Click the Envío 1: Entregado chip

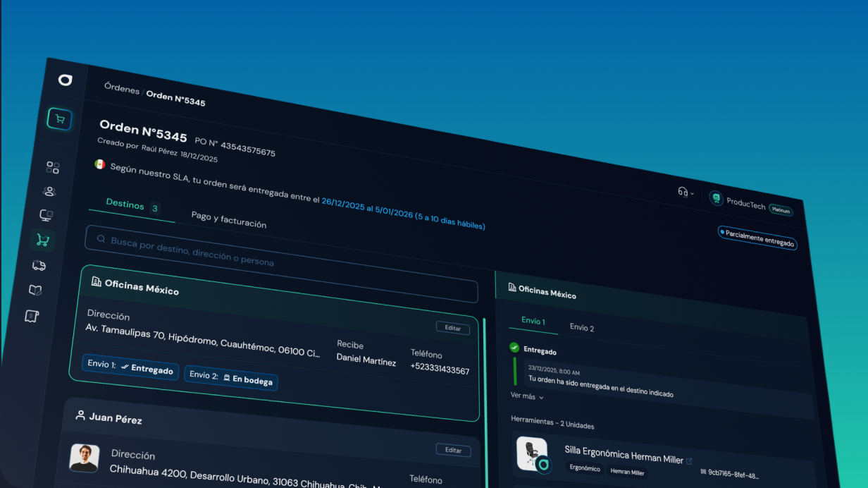click(x=130, y=367)
